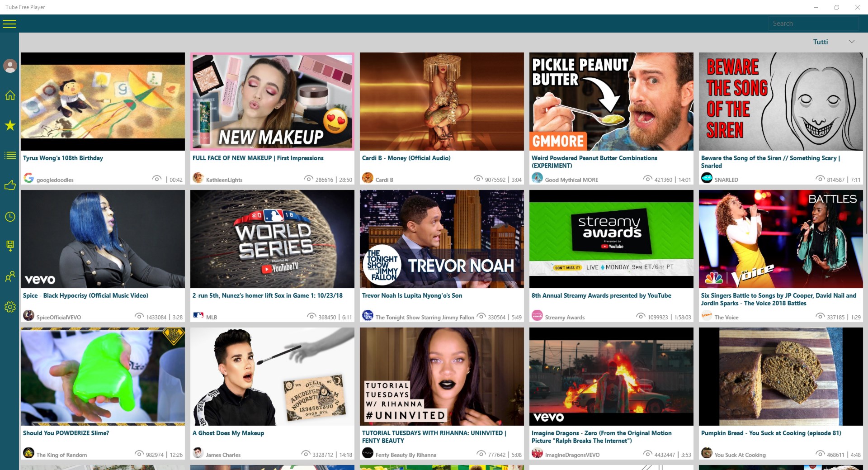Open the Beware the Song of the Siren thumbnail

pos(781,101)
